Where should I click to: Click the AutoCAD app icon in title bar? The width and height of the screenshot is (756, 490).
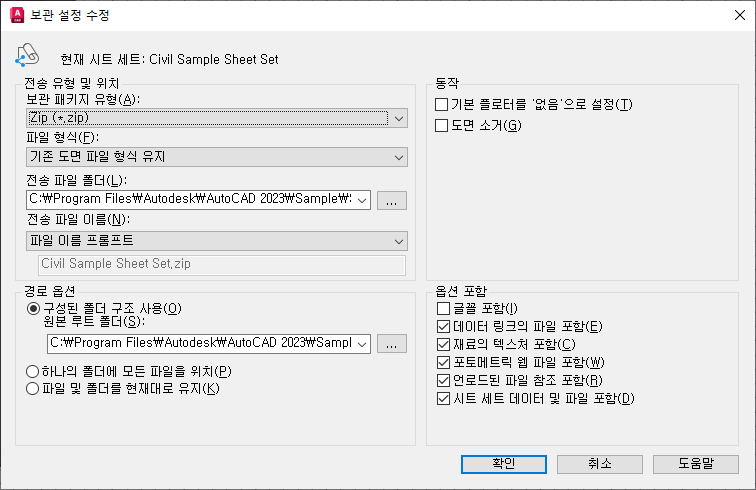17,15
